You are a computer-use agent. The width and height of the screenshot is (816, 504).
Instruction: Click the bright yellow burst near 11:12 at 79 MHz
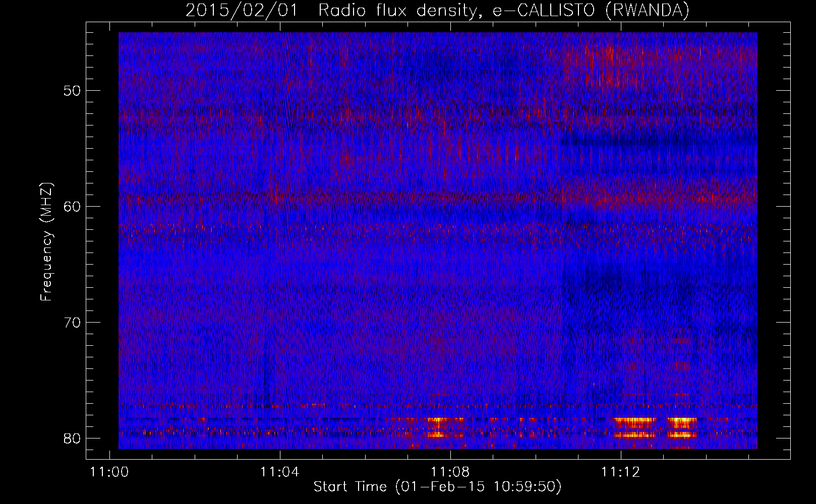click(634, 427)
